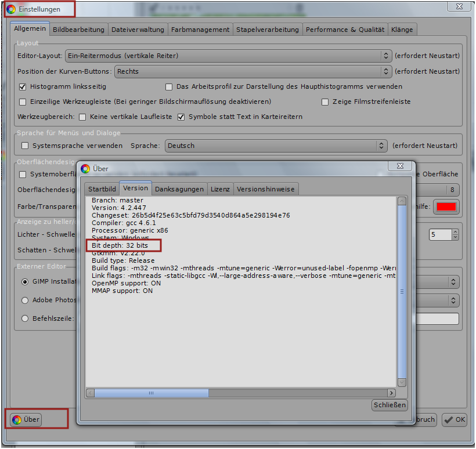Select the 'Bit depth: 32 bits' line
This screenshot has height=449, width=476.
(x=120, y=245)
